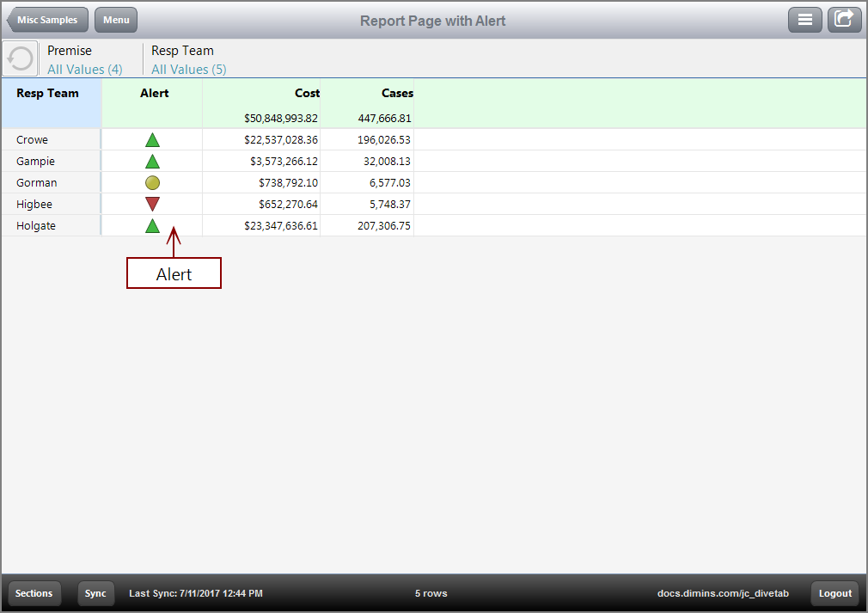The height and width of the screenshot is (613, 868).
Task: Navigate back using the Misc Samples button
Action: click(46, 19)
